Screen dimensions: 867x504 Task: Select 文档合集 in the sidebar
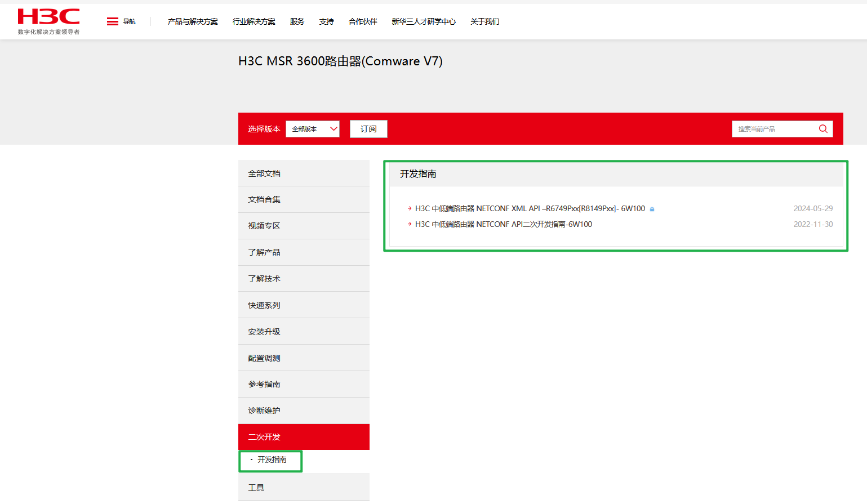(304, 199)
